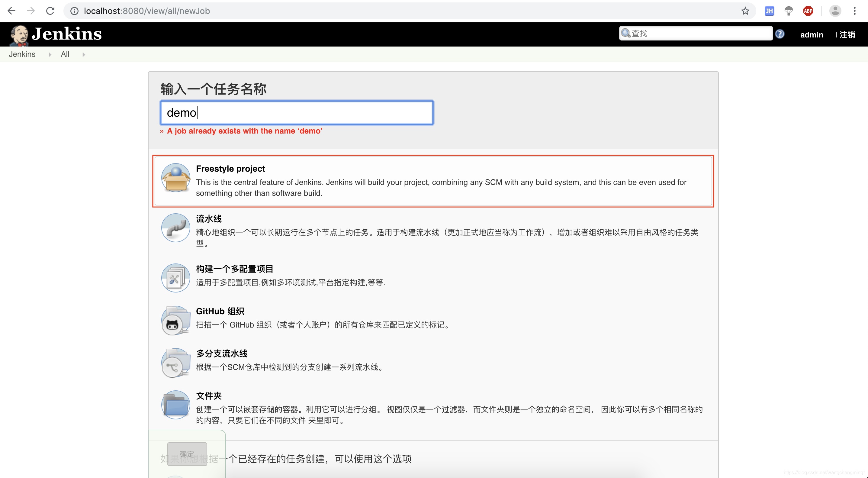The height and width of the screenshot is (478, 868).
Task: Select the Freestyle project box icon
Action: point(175,178)
